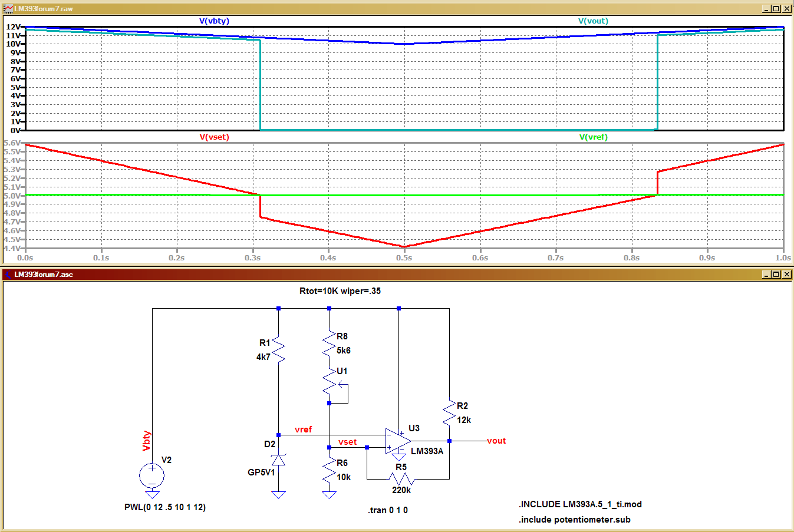Select zener diode D2 symbol
The height and width of the screenshot is (532, 794).
click(278, 460)
